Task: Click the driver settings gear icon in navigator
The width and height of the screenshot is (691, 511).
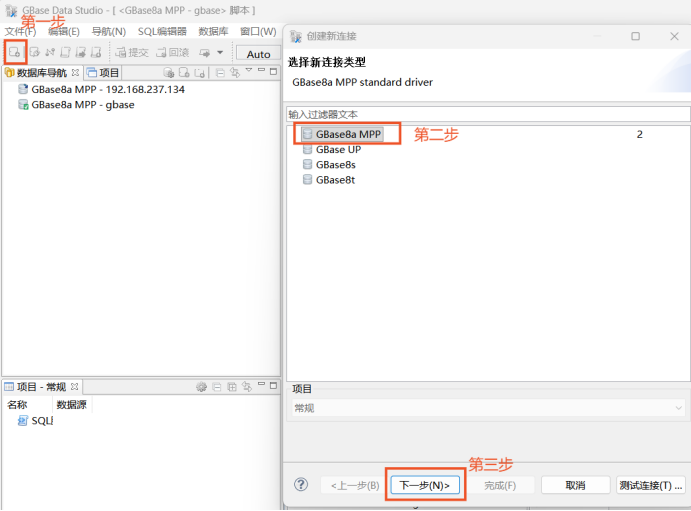Action: click(x=169, y=73)
